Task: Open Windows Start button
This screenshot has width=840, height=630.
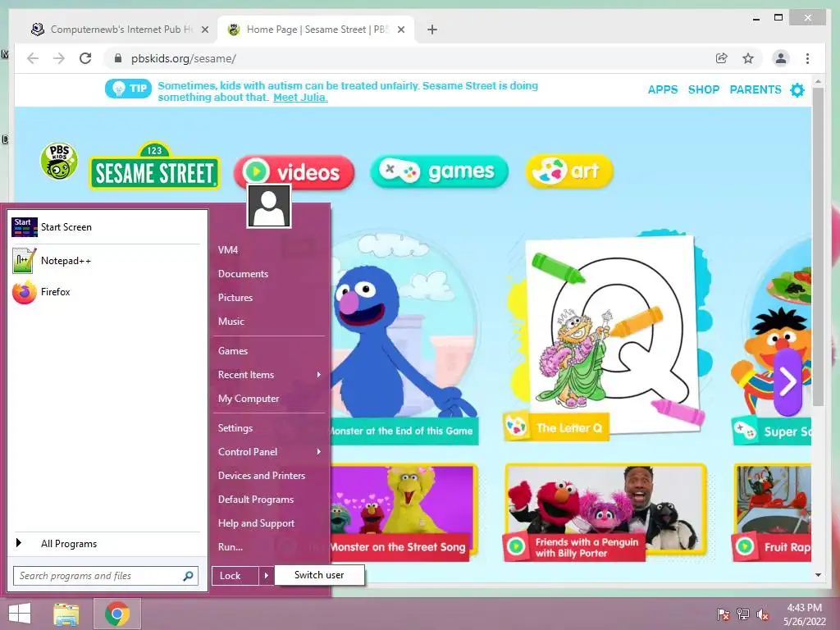Action: (x=20, y=614)
